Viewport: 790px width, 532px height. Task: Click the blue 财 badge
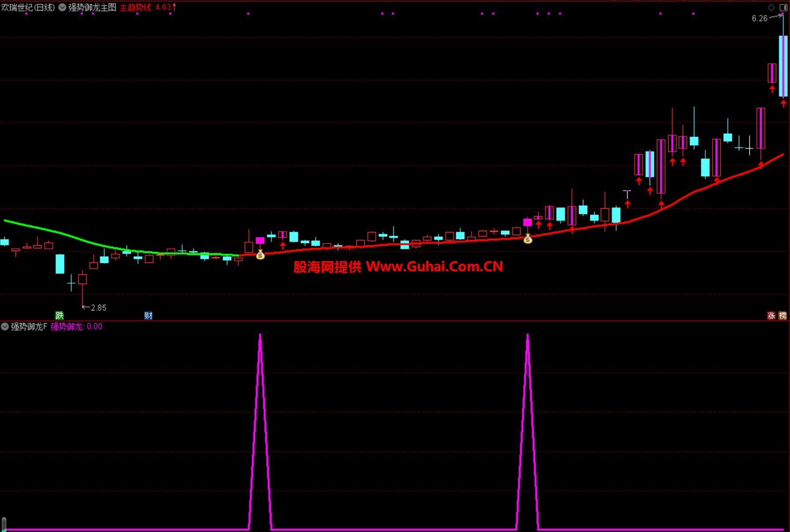(x=148, y=315)
